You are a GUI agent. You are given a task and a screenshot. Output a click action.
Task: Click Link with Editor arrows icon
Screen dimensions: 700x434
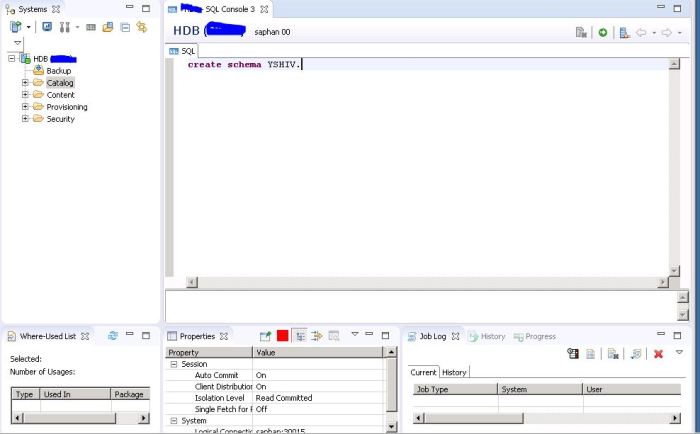click(141, 27)
